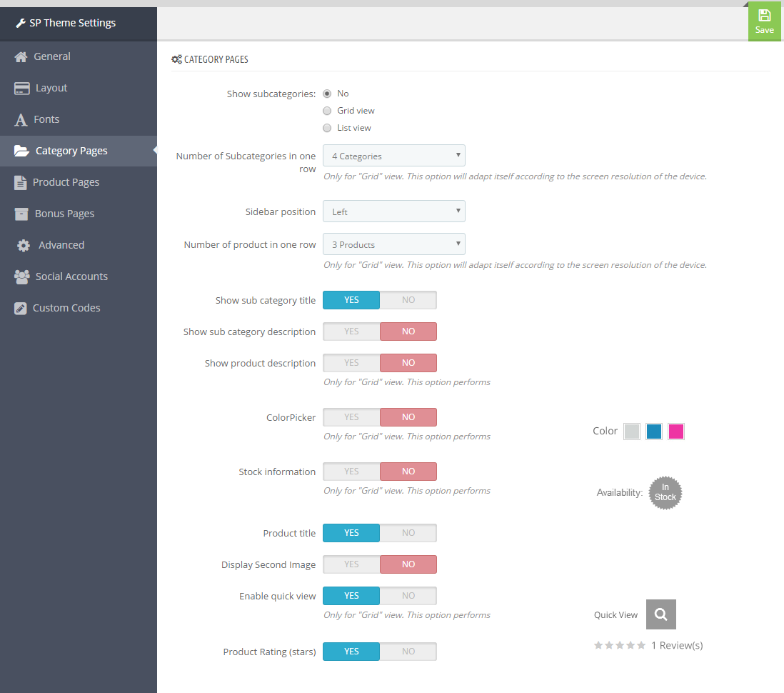Image resolution: width=784 pixels, height=693 pixels.
Task: Click the 'Availability:' label
Action: pyautogui.click(x=620, y=493)
